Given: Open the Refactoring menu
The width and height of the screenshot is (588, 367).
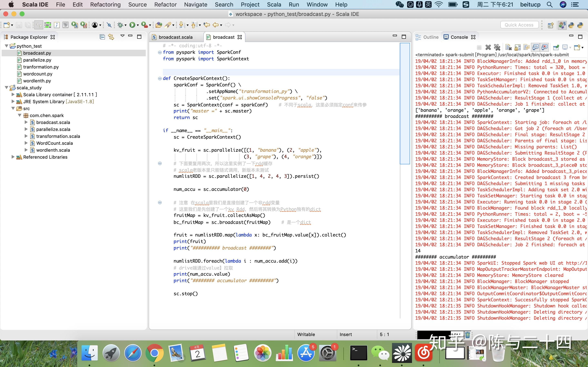Looking at the screenshot, I should point(105,5).
